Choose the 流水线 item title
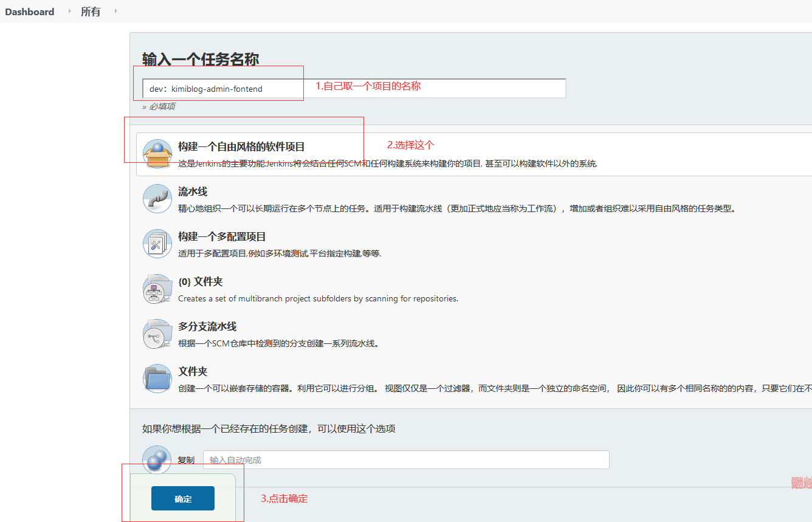 193,191
